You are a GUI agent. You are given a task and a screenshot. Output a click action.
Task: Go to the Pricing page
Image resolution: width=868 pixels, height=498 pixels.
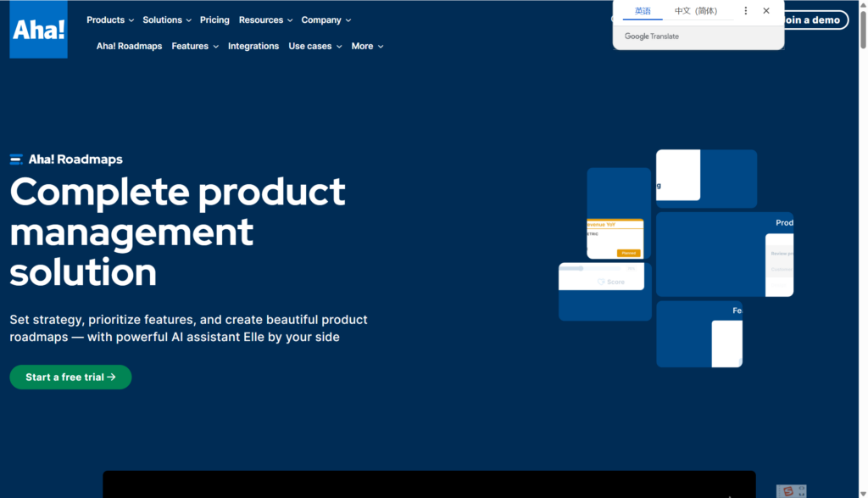tap(214, 20)
